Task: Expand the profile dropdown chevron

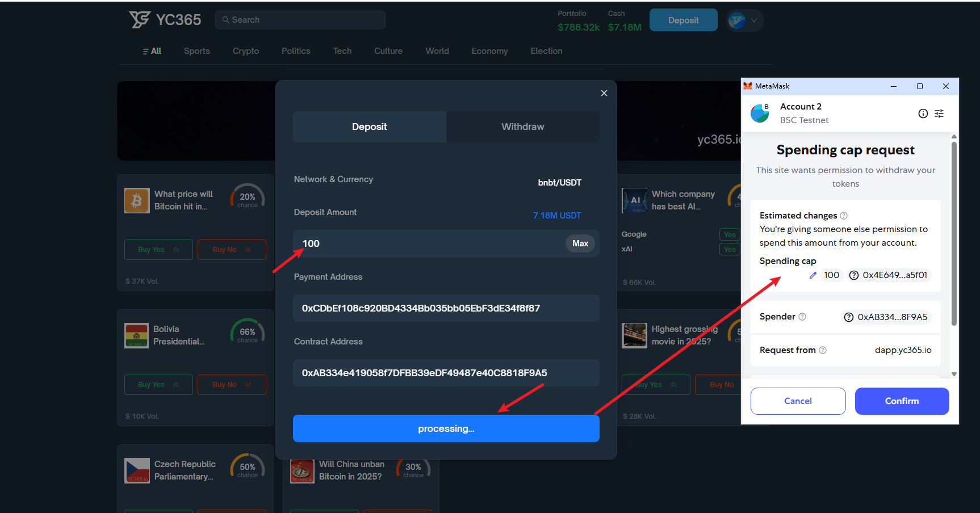Action: coord(754,20)
